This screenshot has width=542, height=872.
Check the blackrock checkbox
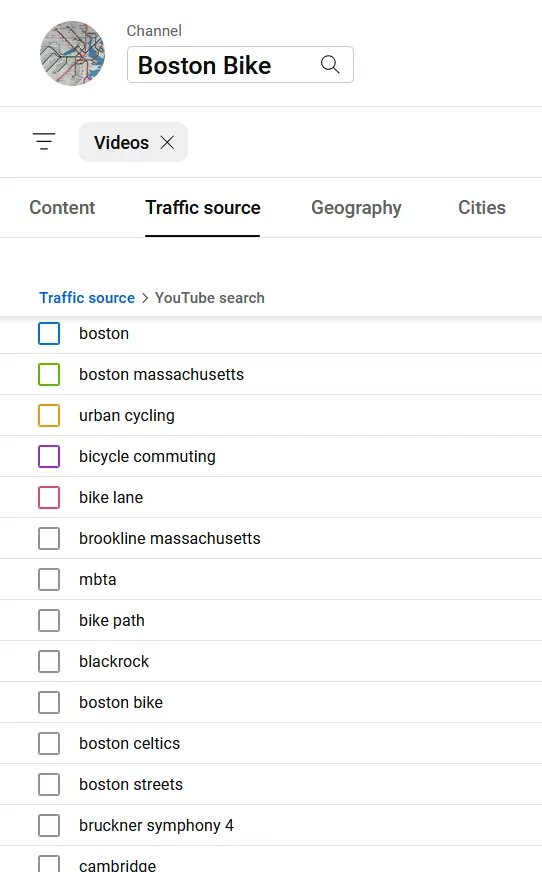coord(49,662)
